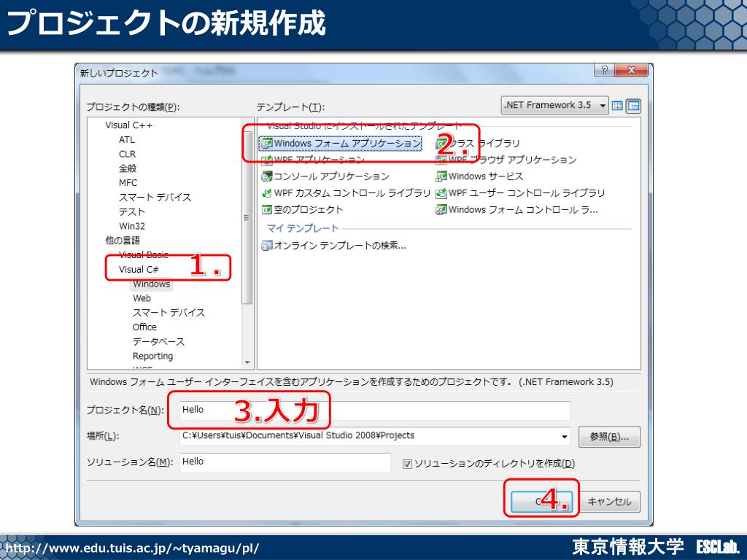
Task: Select WPF ユーザー コントロール ライブラリ template icon
Action: click(x=441, y=193)
